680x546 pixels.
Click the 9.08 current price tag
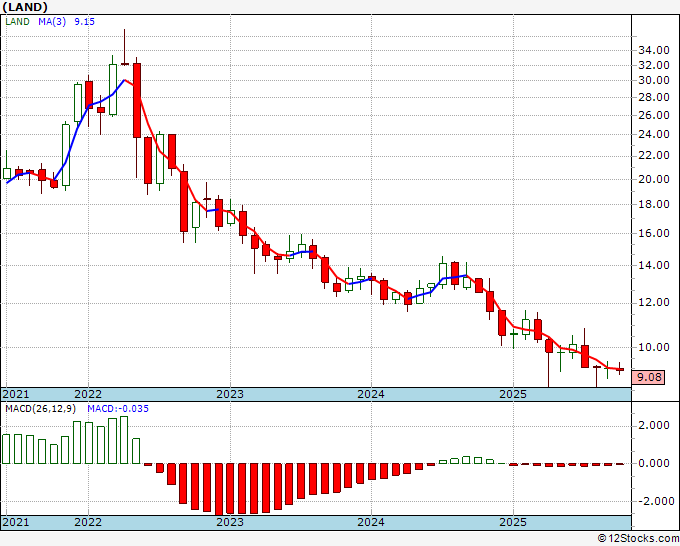click(x=648, y=377)
